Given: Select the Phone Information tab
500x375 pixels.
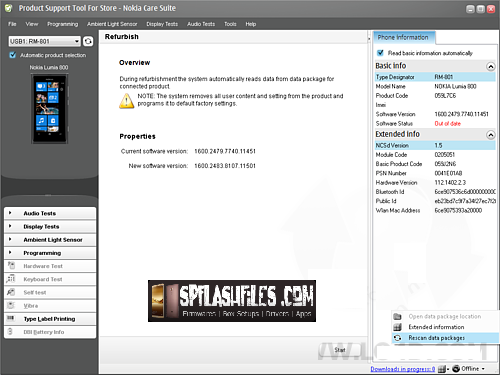Looking at the screenshot, I should (x=404, y=37).
